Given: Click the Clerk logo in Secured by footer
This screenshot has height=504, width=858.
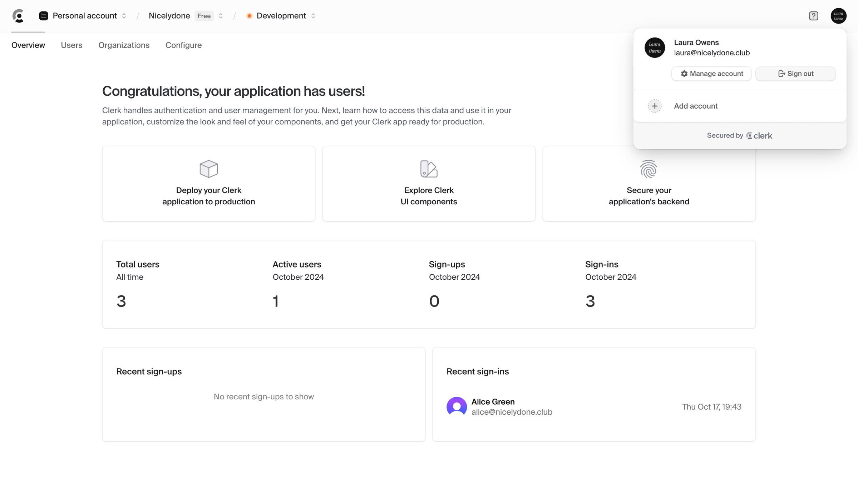Looking at the screenshot, I should point(759,136).
